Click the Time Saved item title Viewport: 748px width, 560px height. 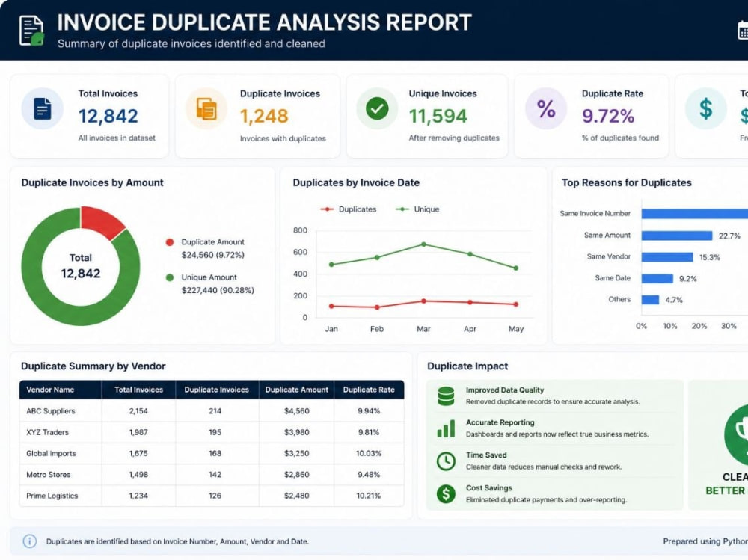coord(486,455)
